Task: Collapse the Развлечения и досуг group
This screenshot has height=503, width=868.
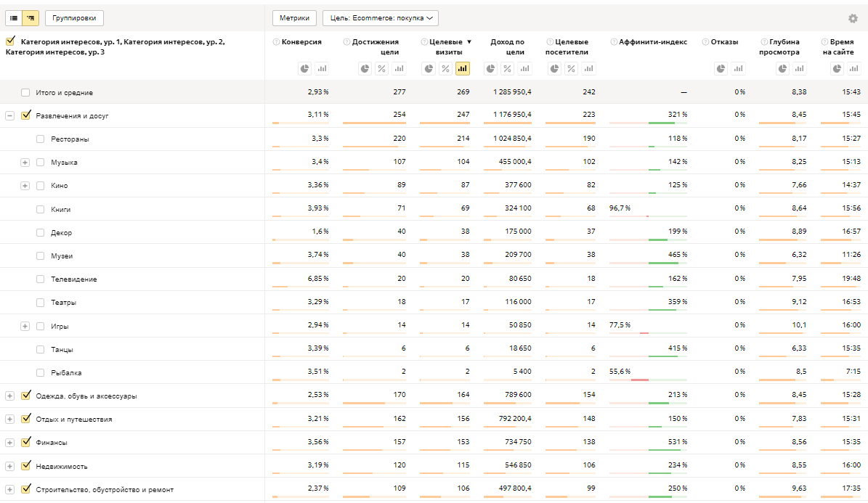Action: coord(10,115)
